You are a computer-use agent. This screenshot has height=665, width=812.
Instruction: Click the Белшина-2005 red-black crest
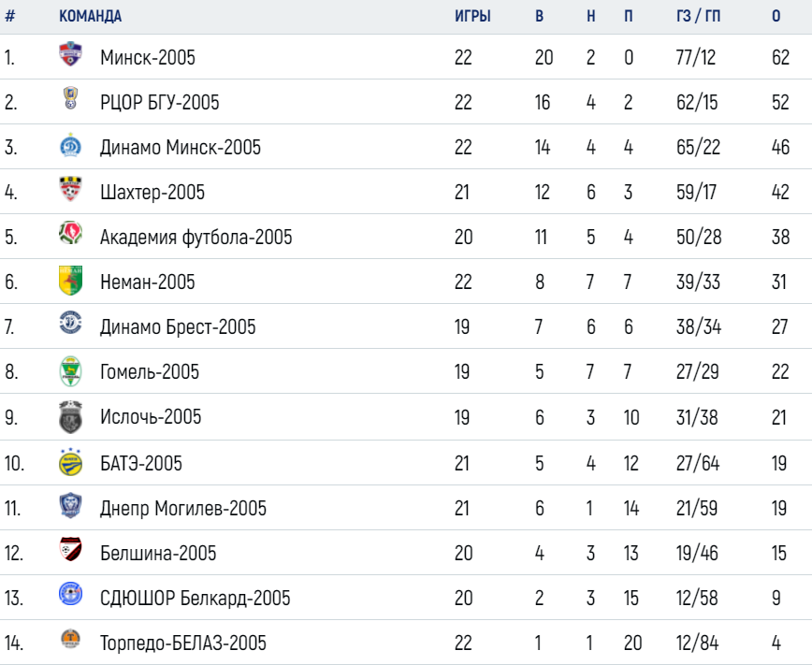tap(70, 549)
